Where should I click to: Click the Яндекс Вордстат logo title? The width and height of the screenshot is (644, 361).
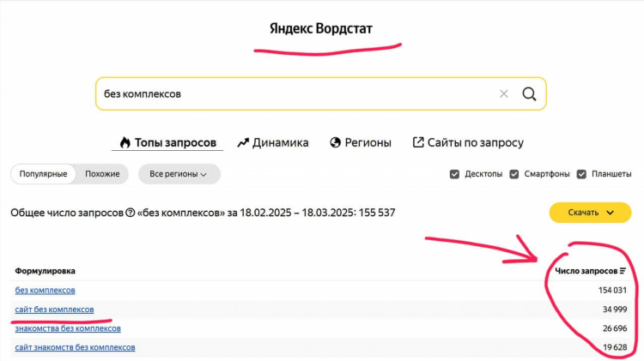point(321,28)
